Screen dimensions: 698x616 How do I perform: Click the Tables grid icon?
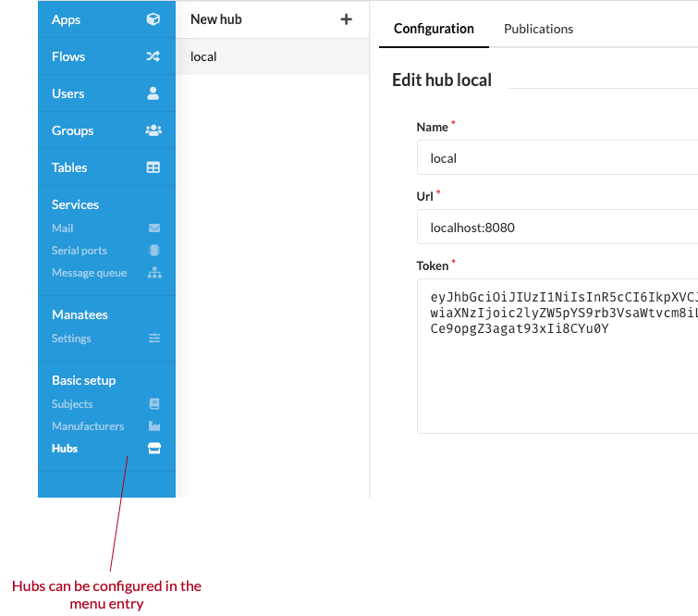coord(153,167)
